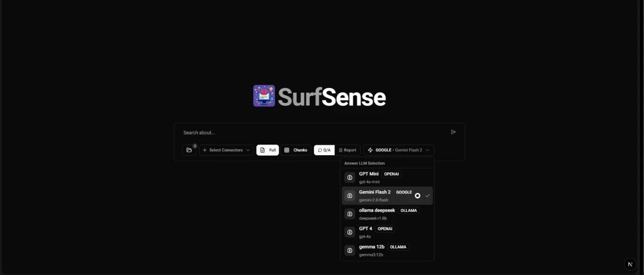Screen dimensions: 644x275
Task: Click the chat bubble icon on Q/A
Action: click(x=320, y=150)
